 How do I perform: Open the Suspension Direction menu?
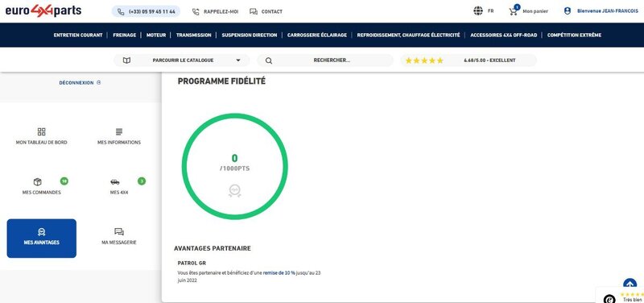pos(250,35)
